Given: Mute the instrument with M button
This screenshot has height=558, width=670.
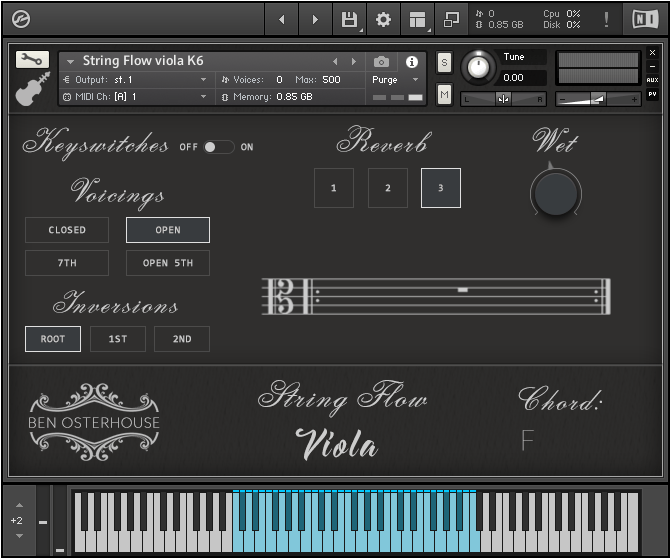Looking at the screenshot, I should 444,94.
